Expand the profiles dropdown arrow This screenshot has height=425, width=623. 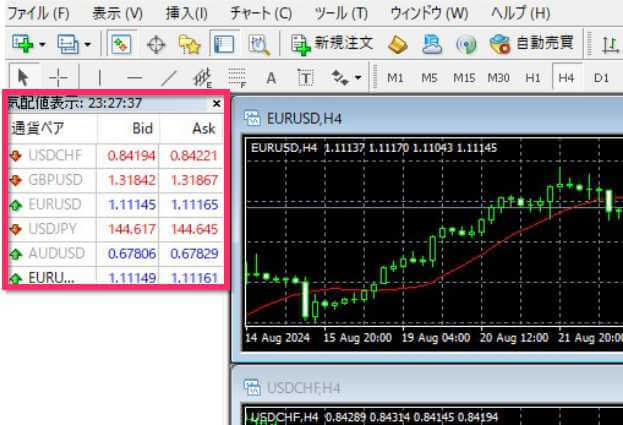click(87, 44)
